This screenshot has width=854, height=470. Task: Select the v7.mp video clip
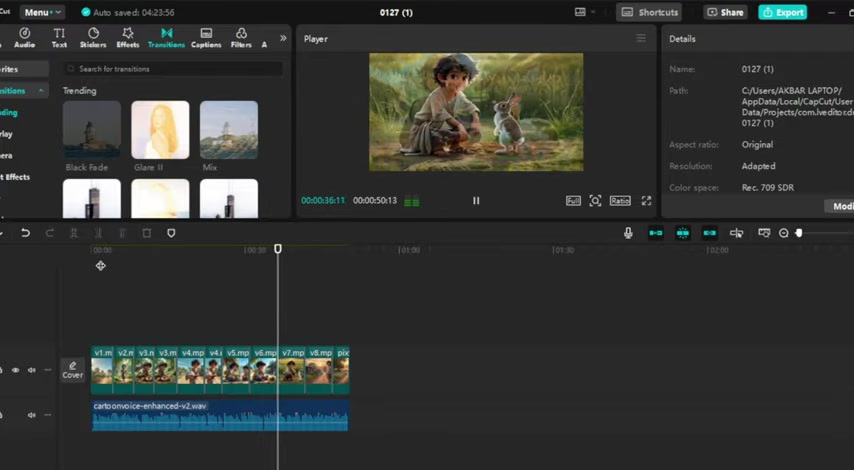pyautogui.click(x=292, y=370)
